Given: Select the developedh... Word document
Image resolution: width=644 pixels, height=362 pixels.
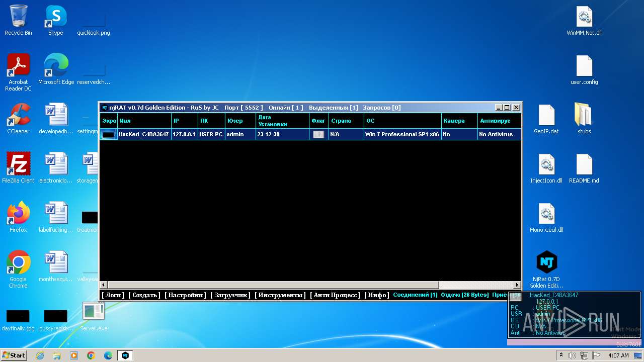Looking at the screenshot, I should (56, 119).
